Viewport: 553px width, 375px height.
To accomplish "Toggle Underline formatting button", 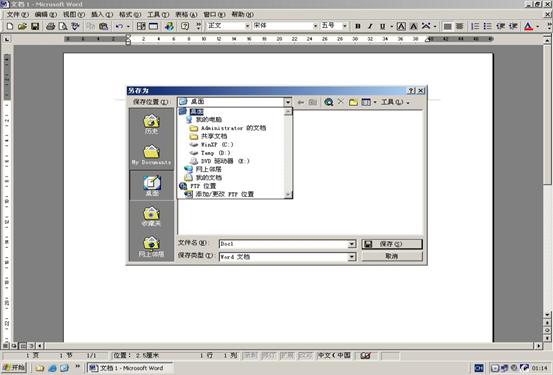I will [382, 26].
